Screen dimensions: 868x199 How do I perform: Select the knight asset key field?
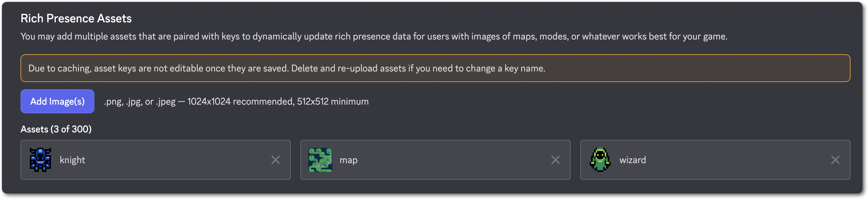(72, 160)
